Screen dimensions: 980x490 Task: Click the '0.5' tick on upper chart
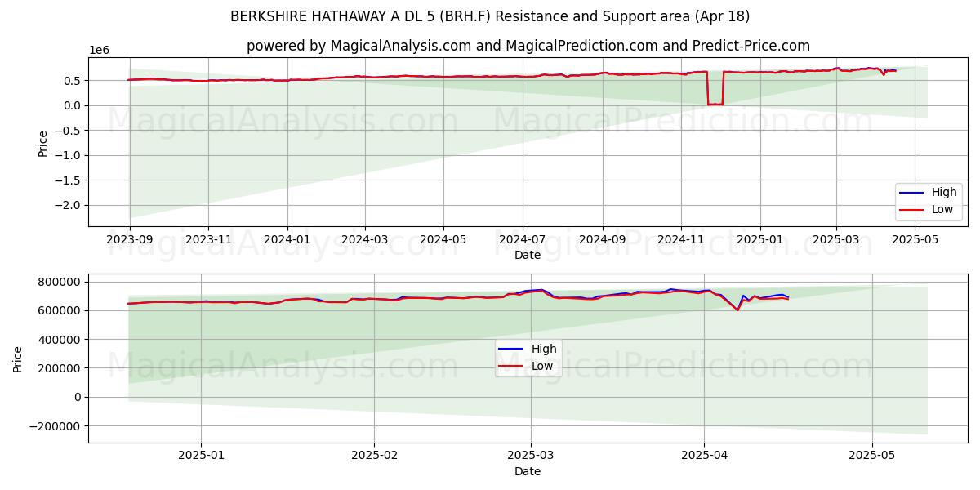tap(73, 80)
